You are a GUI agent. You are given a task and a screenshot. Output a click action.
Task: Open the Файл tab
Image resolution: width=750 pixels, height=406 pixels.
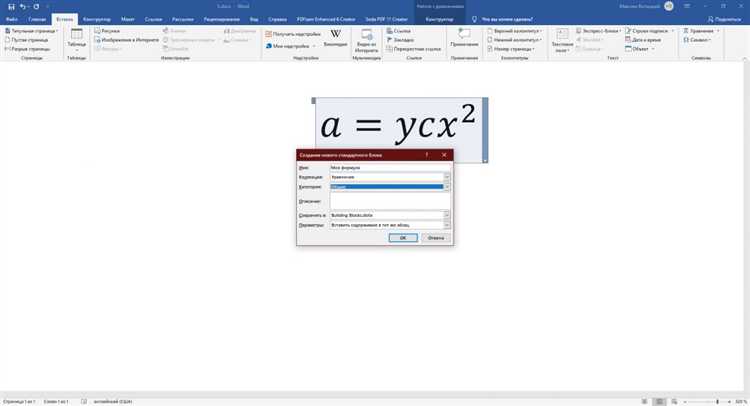point(11,20)
